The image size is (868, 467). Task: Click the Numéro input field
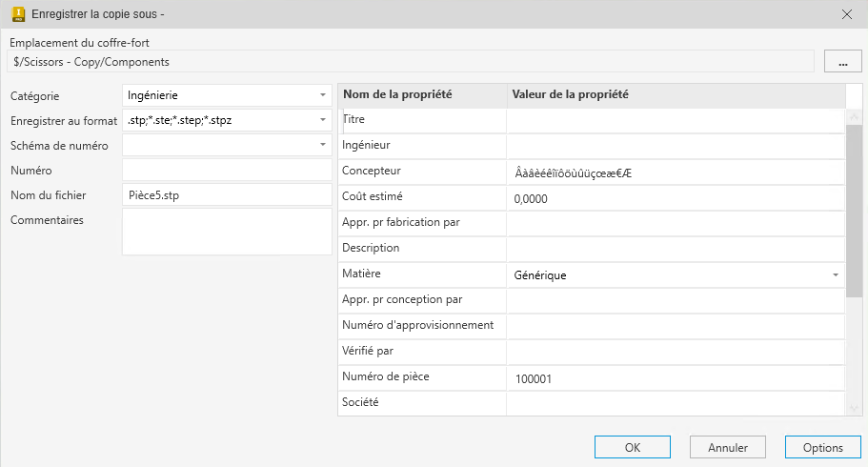point(227,171)
